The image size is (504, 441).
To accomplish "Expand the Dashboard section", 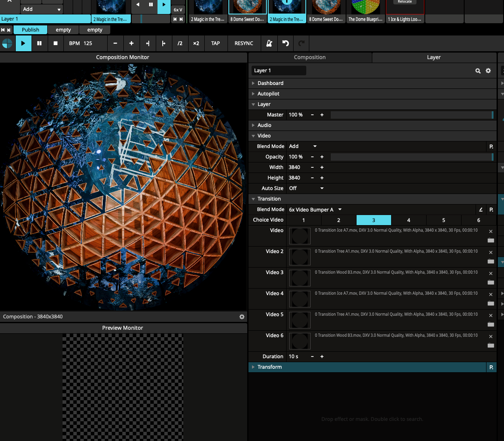I will (x=270, y=83).
